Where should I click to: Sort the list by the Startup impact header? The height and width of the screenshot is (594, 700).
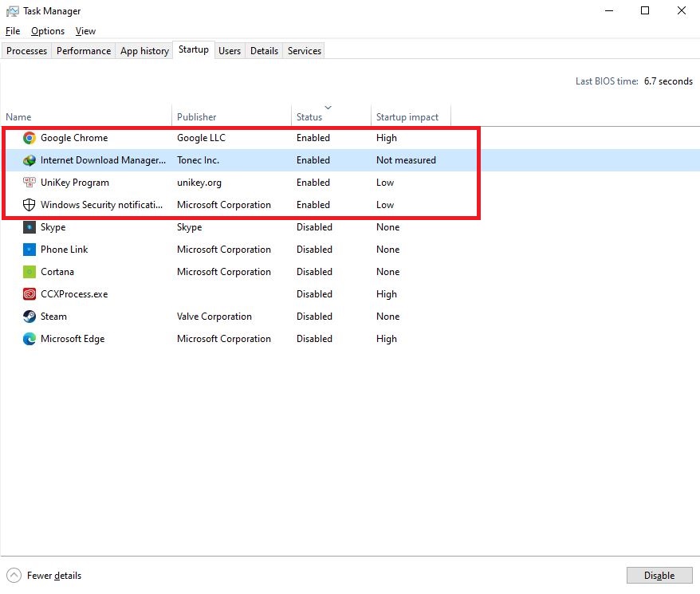(407, 117)
